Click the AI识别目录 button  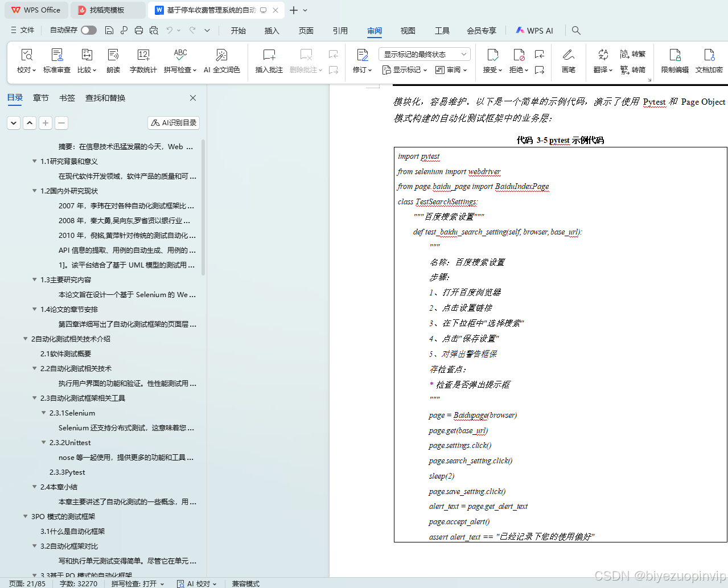(173, 122)
